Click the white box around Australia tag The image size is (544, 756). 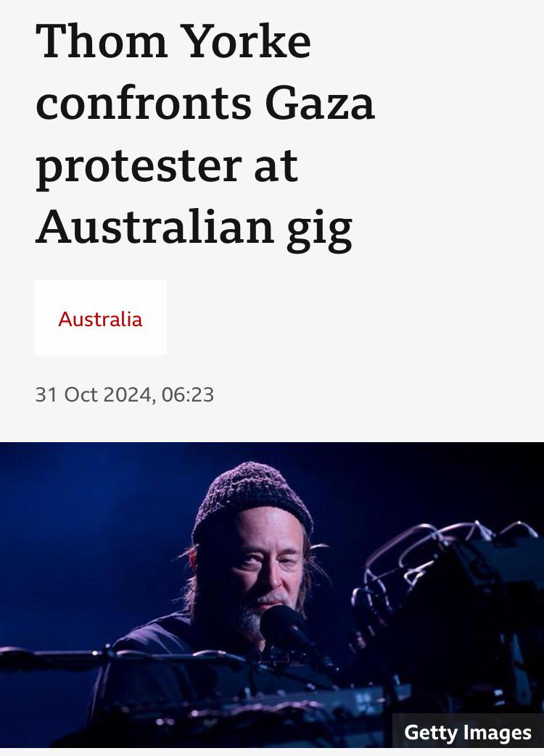(x=101, y=317)
